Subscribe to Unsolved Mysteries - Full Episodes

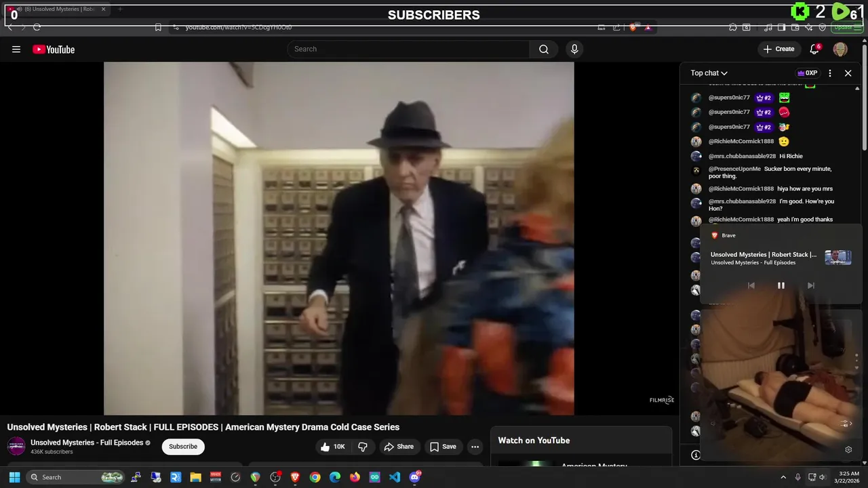pyautogui.click(x=183, y=447)
